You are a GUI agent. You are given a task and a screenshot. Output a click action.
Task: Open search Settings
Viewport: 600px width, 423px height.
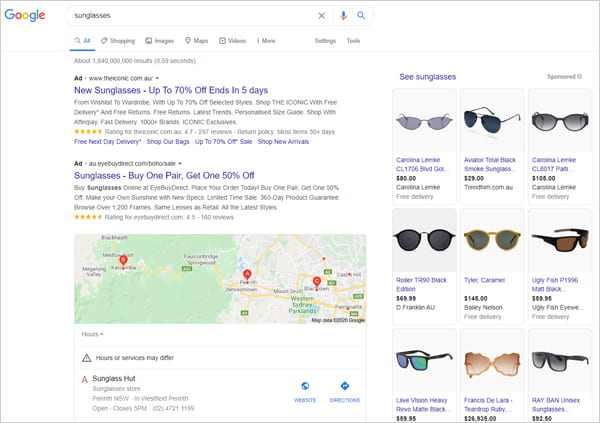click(325, 41)
